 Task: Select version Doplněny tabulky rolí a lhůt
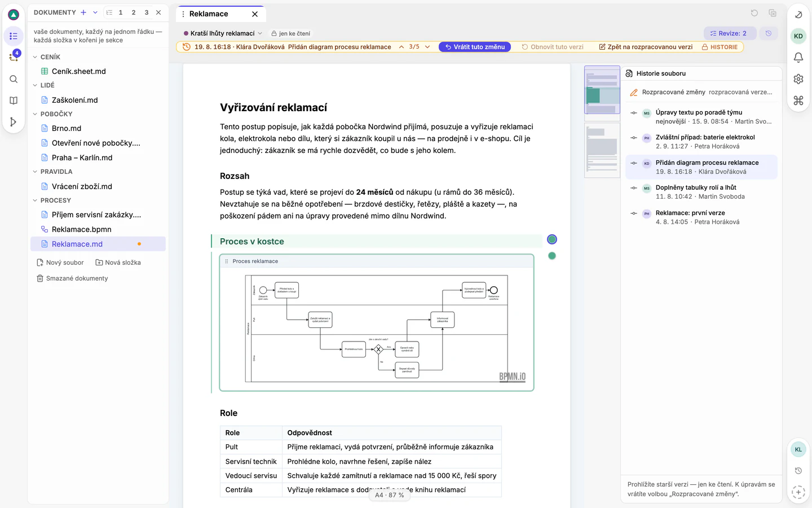point(701,192)
